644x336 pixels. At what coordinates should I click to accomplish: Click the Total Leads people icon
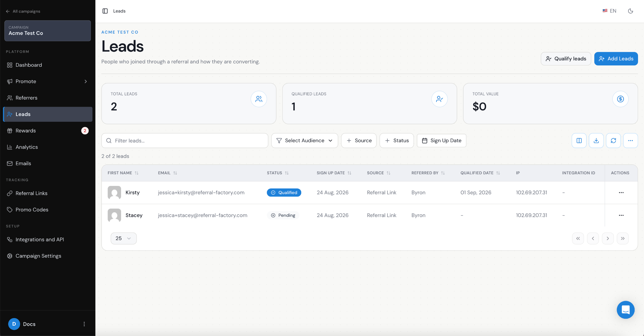[259, 99]
